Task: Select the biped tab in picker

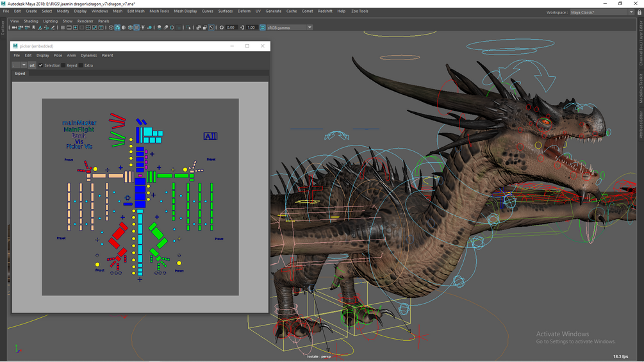Action: [20, 74]
